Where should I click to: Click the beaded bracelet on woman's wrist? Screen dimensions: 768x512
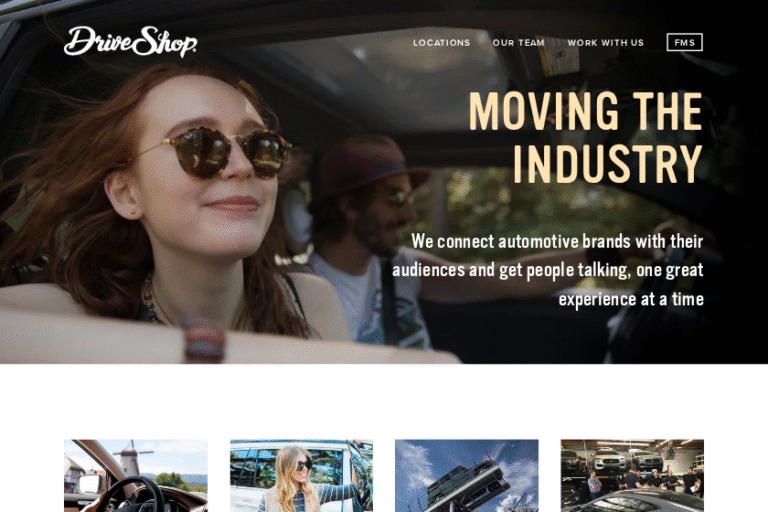click(203, 340)
